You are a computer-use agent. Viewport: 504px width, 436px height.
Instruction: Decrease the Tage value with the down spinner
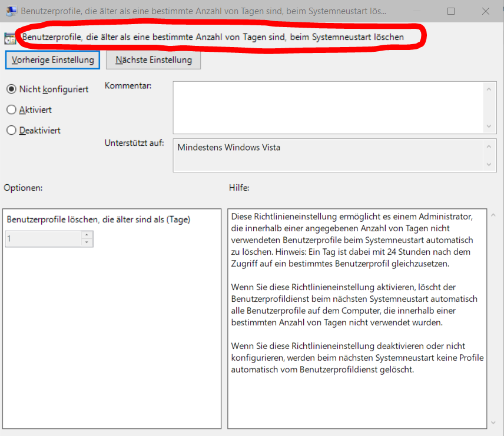pos(87,242)
